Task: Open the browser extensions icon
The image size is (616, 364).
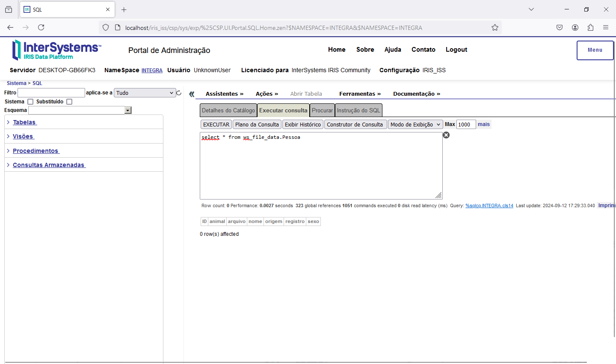Action: (590, 27)
